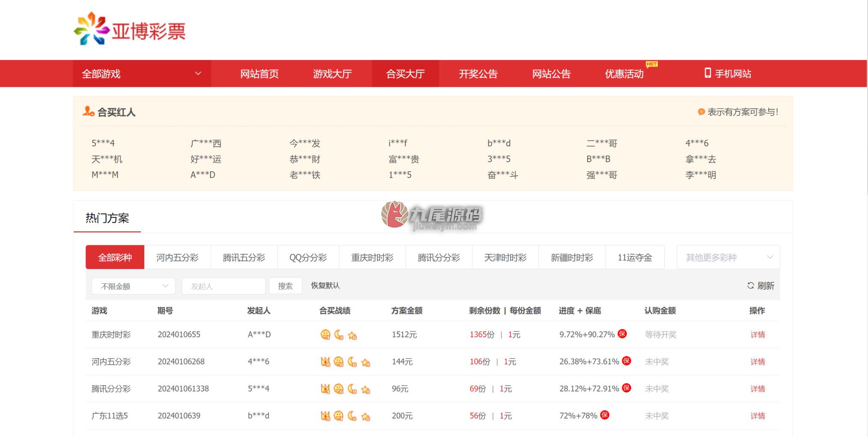Click the star icon in the 重庆时时彩 row
This screenshot has width=868, height=437.
(x=352, y=336)
